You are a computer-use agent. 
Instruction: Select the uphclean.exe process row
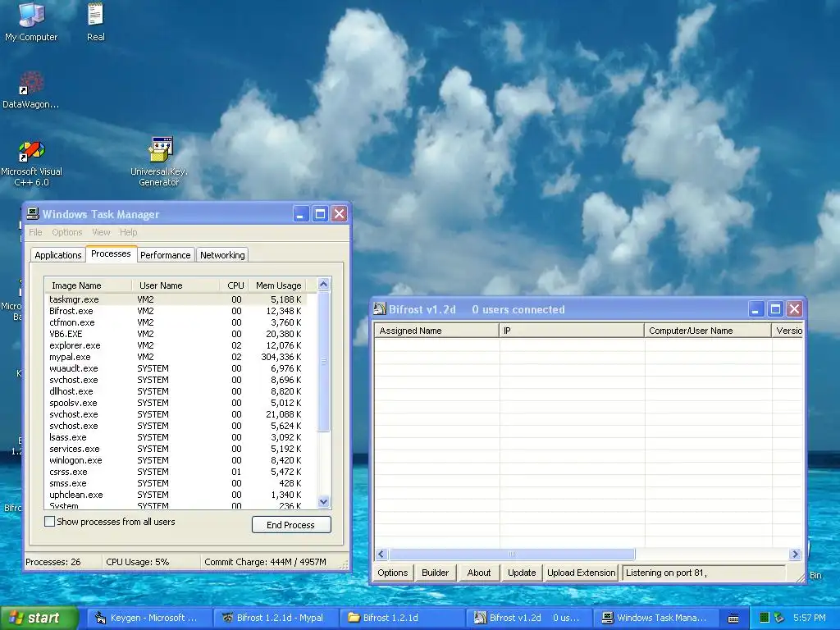point(176,495)
